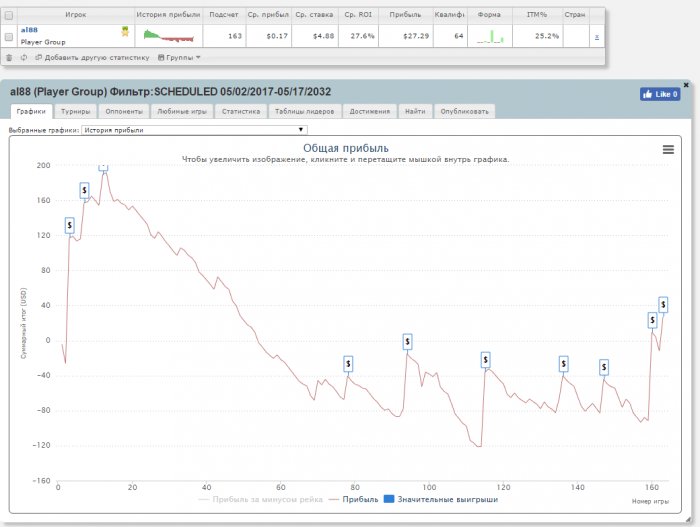Click the Форма mini chart icon
This screenshot has height=527, width=700.
point(490,37)
